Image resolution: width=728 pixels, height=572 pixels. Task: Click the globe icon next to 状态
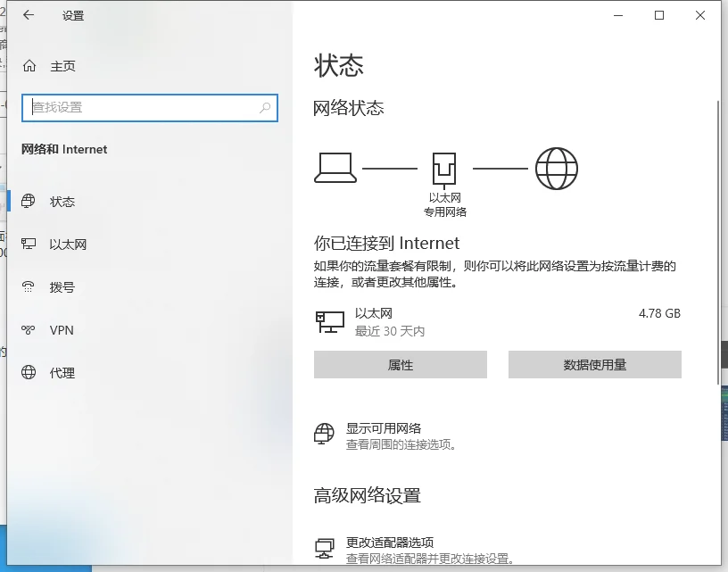(x=29, y=202)
